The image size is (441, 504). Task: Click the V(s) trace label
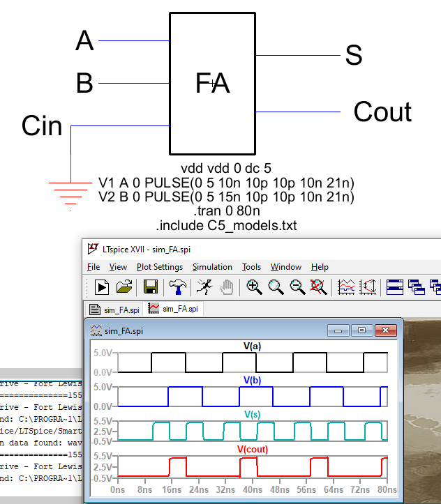pyautogui.click(x=252, y=414)
